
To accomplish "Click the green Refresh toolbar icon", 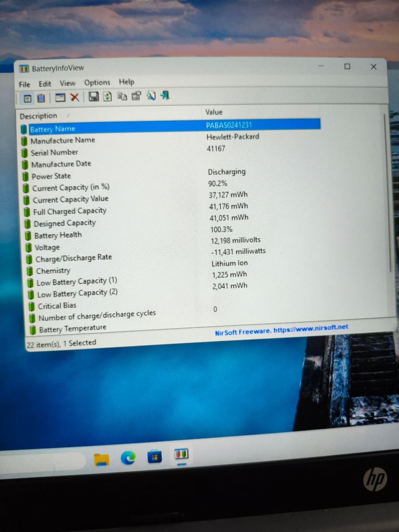I will point(107,97).
